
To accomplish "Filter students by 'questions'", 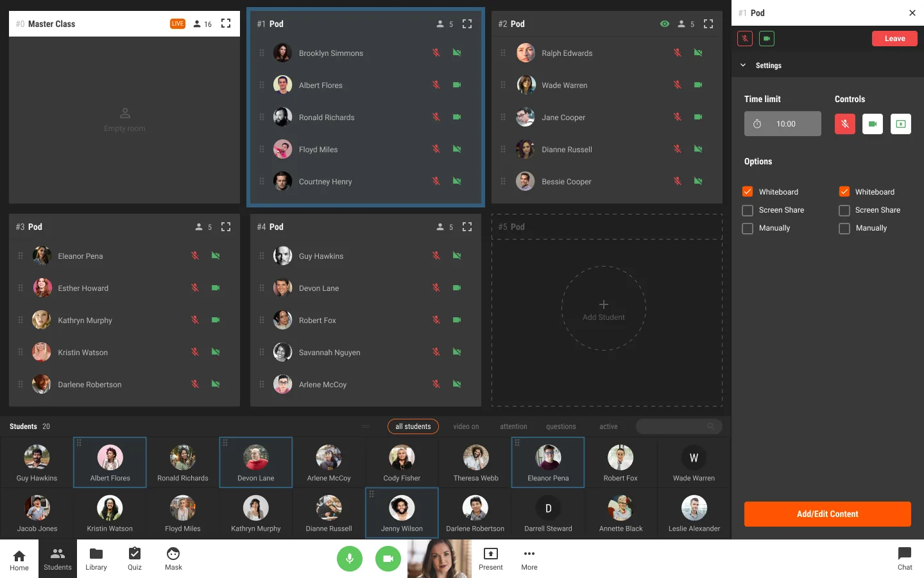I will [561, 426].
